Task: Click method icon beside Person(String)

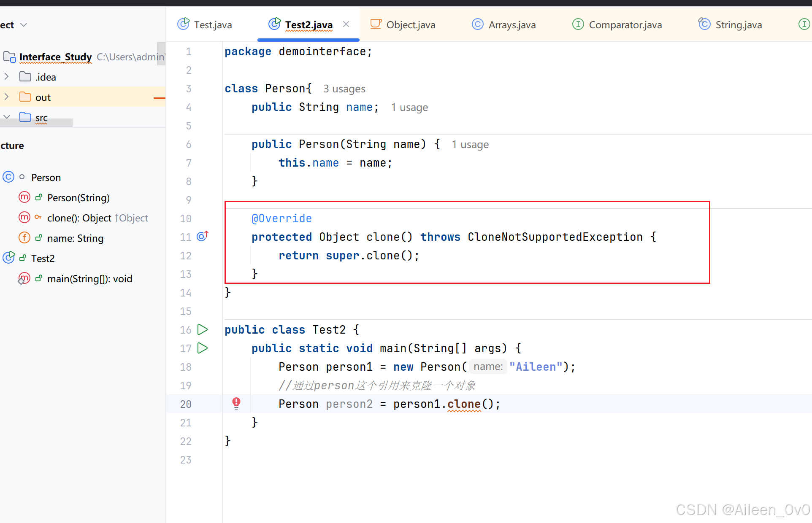Action: pyautogui.click(x=24, y=197)
